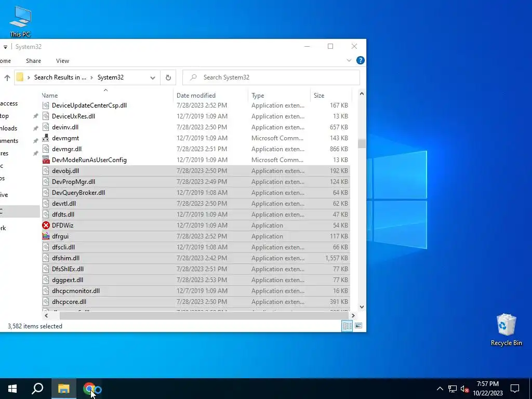
Task: Expand breadcrumb arrow before System32
Action: tap(91, 78)
